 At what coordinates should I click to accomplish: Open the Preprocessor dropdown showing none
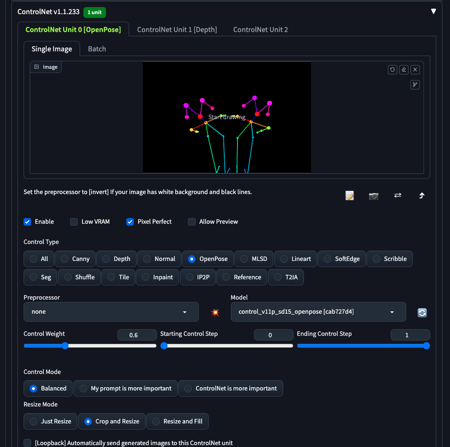click(x=111, y=312)
